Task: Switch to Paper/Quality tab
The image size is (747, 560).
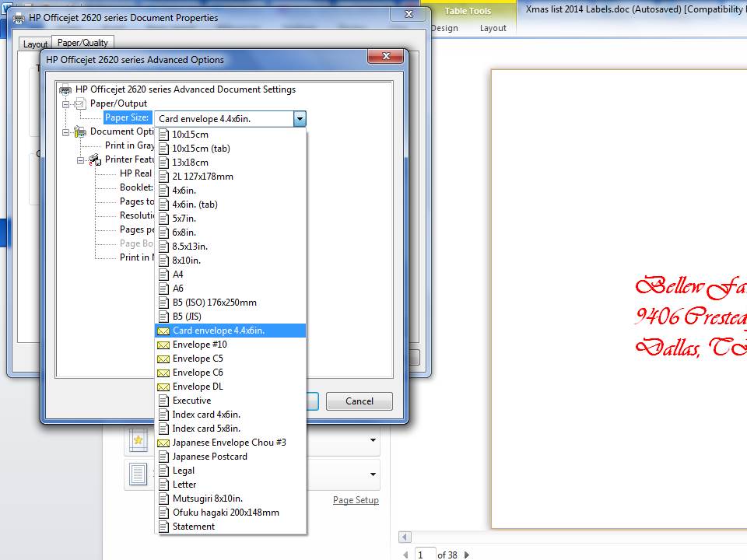Action: pyautogui.click(x=82, y=42)
